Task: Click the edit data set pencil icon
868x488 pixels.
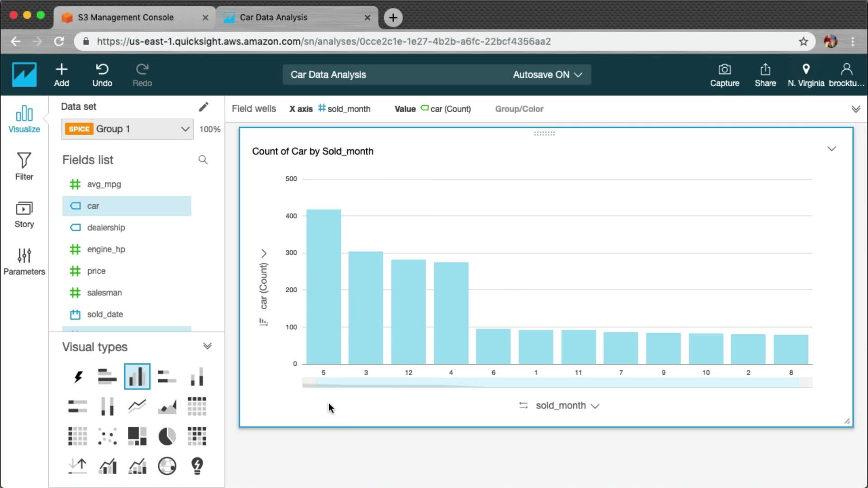Action: [203, 107]
